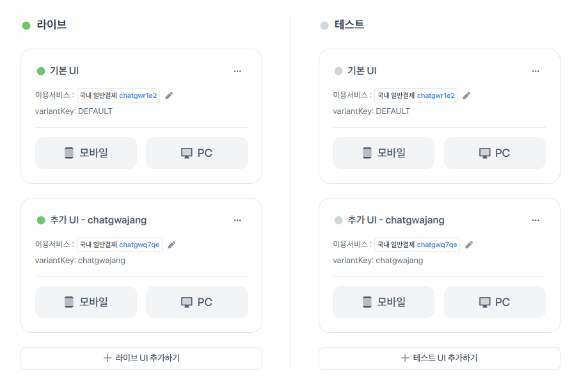
Task: Select 모바일 for test chatgwajang UI
Action: point(384,302)
